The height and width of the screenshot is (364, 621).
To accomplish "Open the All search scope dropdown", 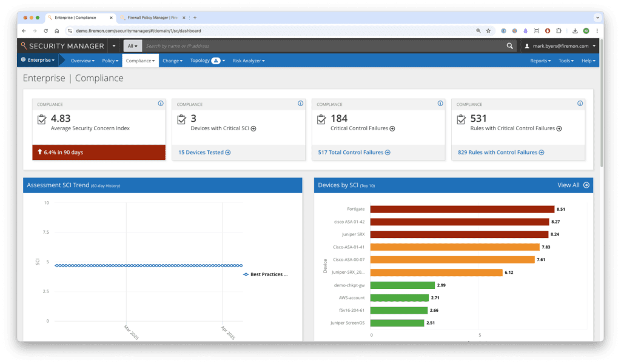I will 132,45.
